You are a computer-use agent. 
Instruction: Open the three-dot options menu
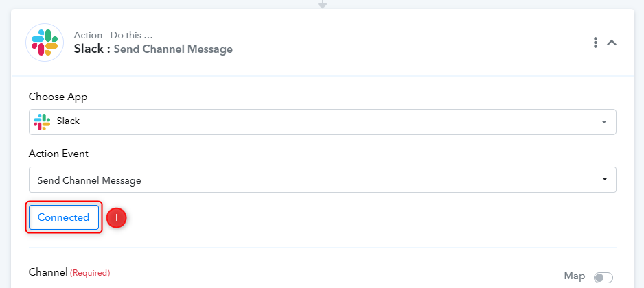pyautogui.click(x=595, y=43)
